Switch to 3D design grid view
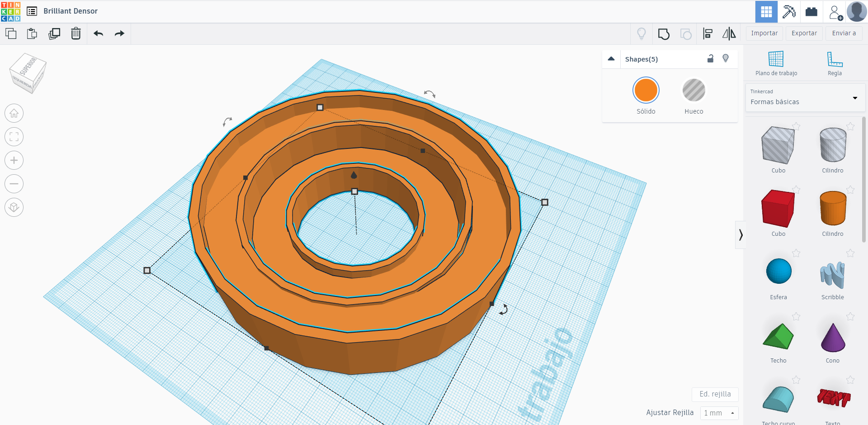Viewport: 868px width, 425px height. pyautogui.click(x=766, y=11)
